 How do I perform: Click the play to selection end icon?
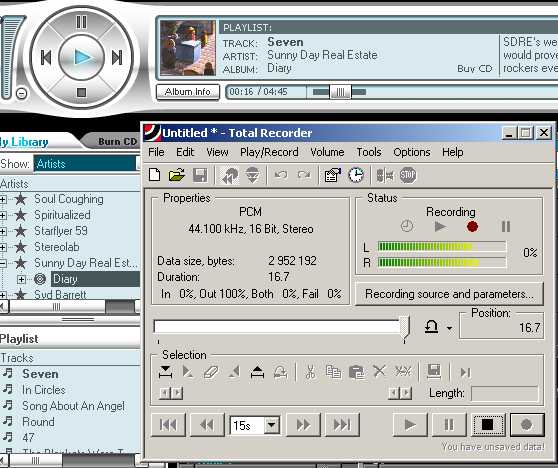tap(465, 372)
